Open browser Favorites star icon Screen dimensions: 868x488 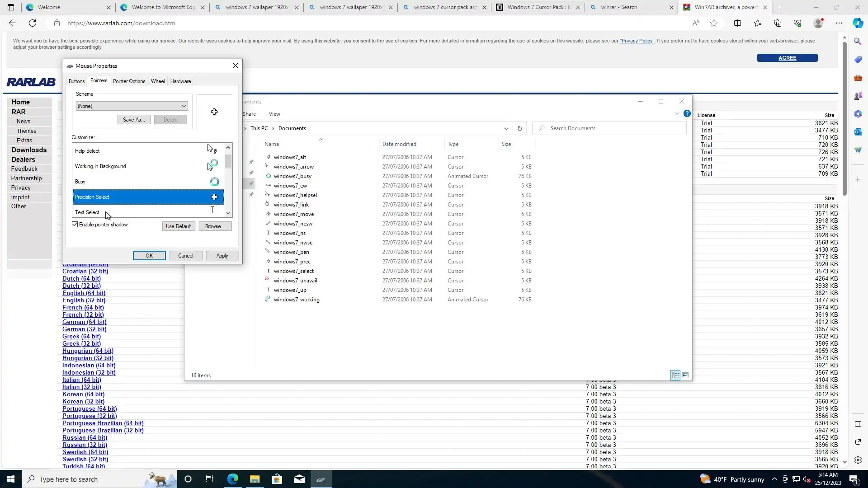[x=758, y=23]
